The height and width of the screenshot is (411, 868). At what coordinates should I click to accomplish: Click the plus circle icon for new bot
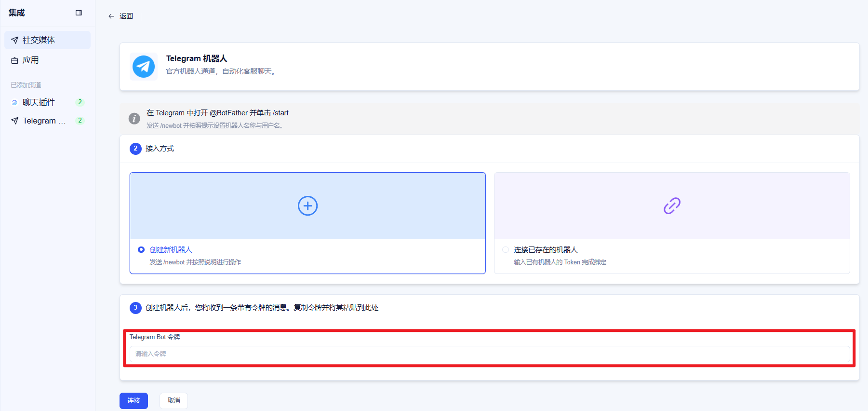coord(307,206)
